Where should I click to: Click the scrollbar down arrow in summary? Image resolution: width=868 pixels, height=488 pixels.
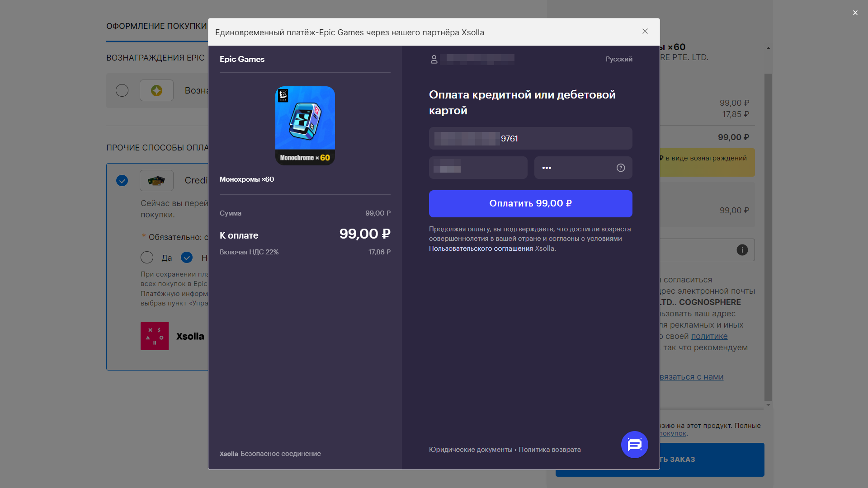[x=768, y=405]
